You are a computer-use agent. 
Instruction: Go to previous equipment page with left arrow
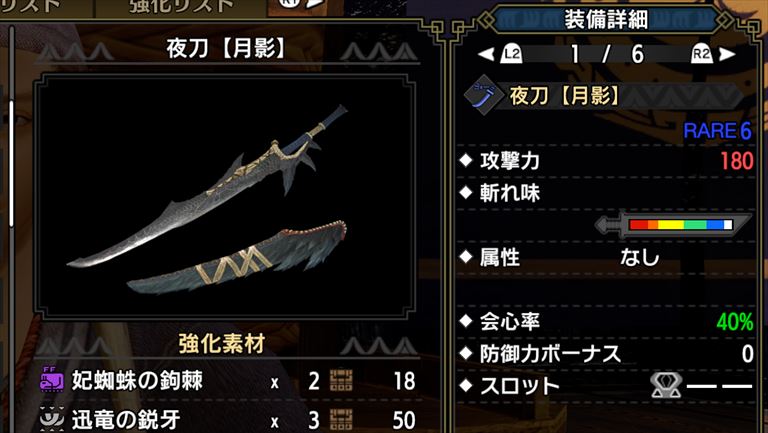click(486, 54)
